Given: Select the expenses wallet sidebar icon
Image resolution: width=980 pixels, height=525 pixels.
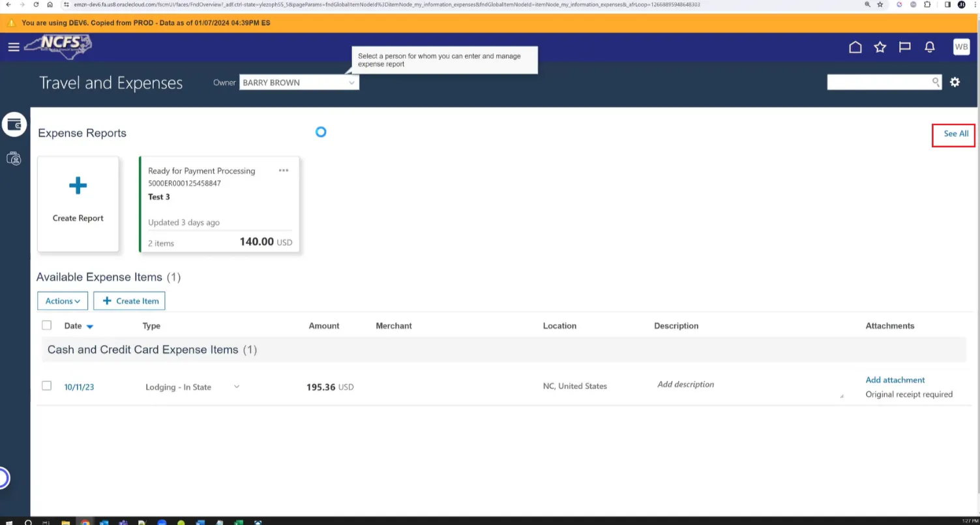Looking at the screenshot, I should pyautogui.click(x=14, y=124).
